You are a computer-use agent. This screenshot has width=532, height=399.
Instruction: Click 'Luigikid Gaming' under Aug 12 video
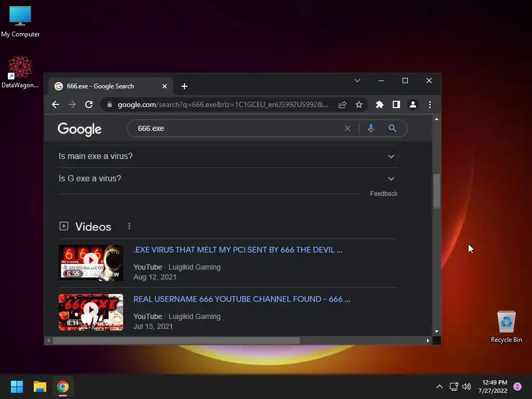194,267
